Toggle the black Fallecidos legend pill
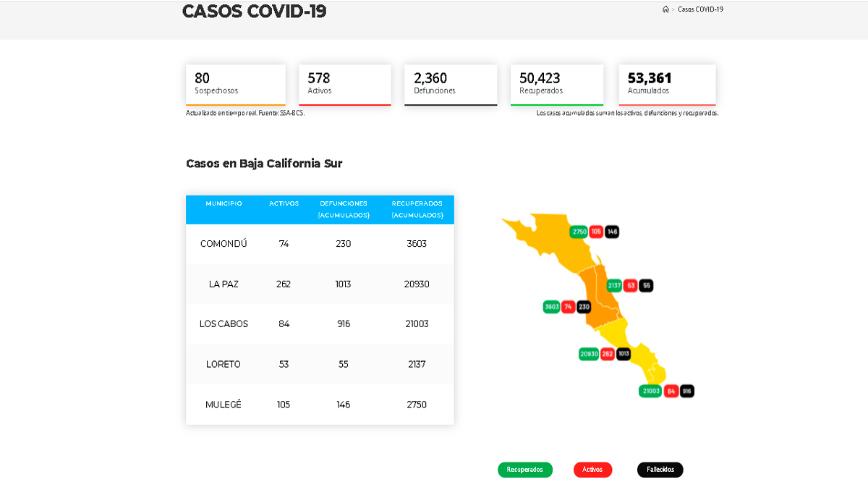This screenshot has width=868, height=482. coord(660,470)
